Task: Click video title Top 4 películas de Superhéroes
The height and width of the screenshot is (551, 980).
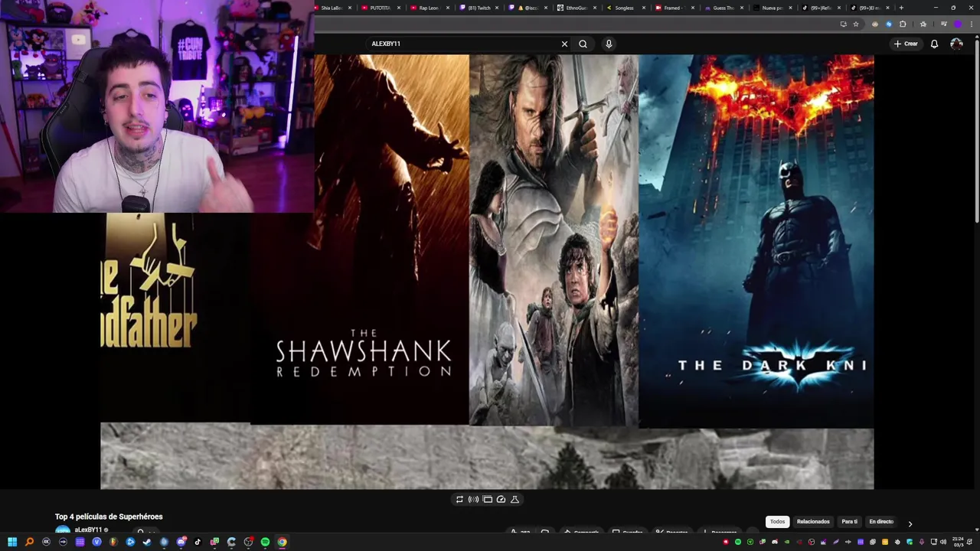Action: [109, 517]
